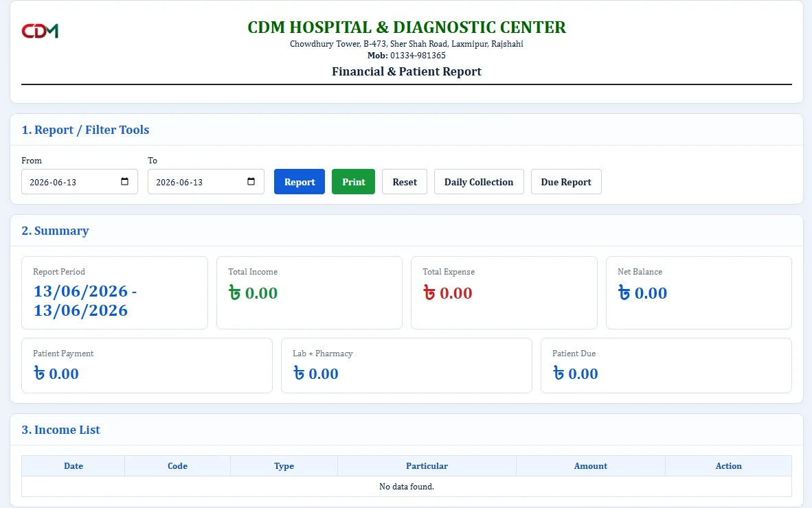The image size is (812, 508).
Task: Click the mobile number 01334-981365
Action: (x=418, y=56)
